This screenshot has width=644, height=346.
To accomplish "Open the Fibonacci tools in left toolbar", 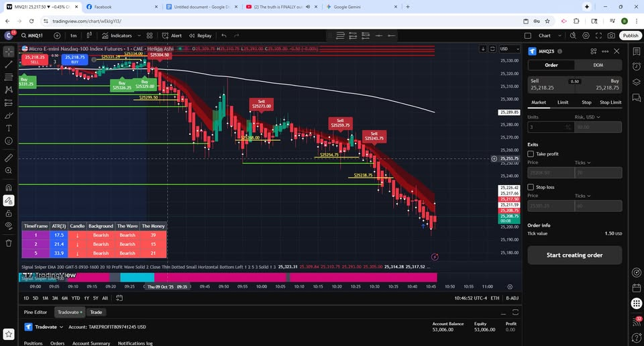I will click(9, 77).
